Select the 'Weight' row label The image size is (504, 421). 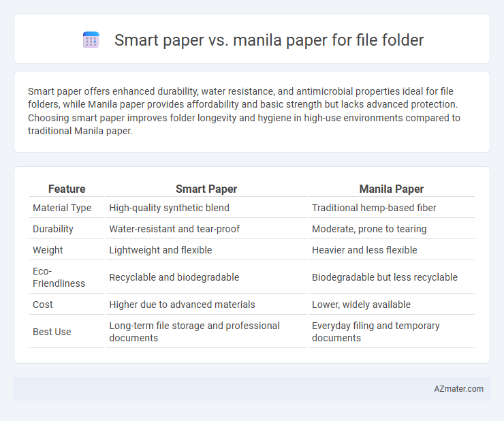click(48, 250)
